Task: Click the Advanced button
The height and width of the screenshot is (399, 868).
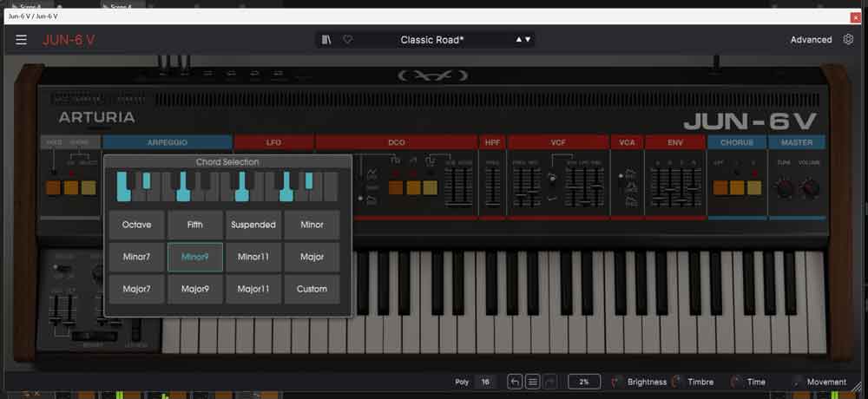Action: click(x=811, y=40)
